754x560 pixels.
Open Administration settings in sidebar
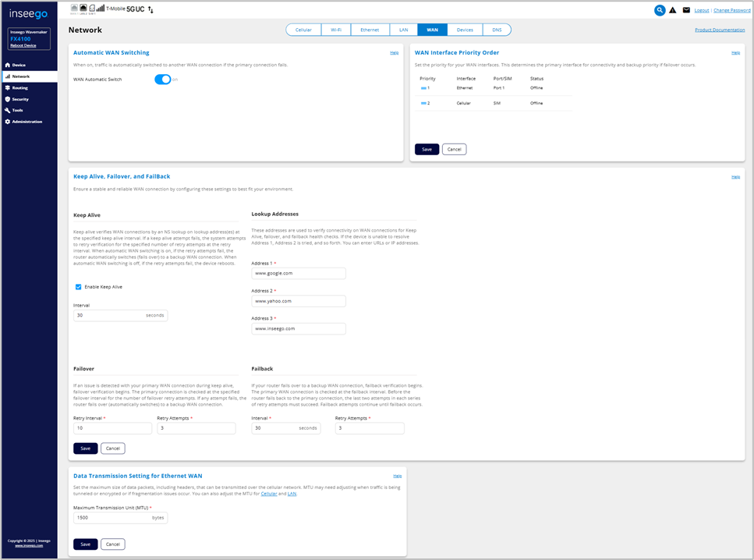coord(27,122)
